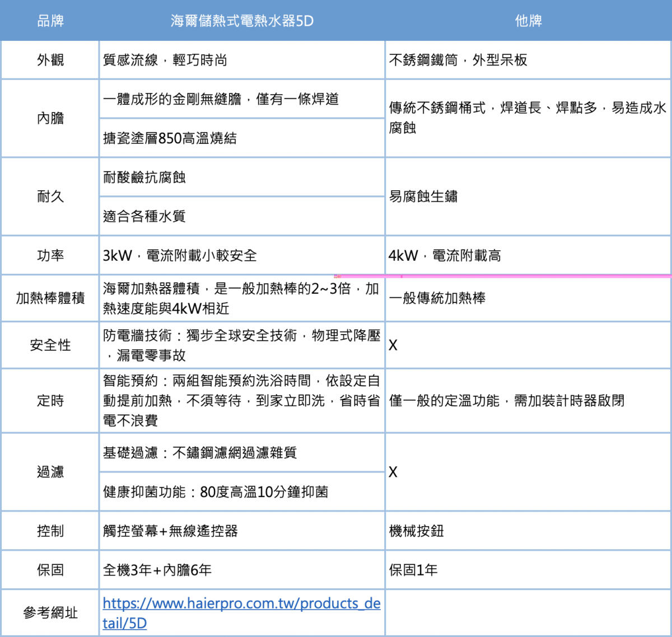Image resolution: width=672 pixels, height=637 pixels.
Task: Click the row label '安全性'
Action: point(50,345)
